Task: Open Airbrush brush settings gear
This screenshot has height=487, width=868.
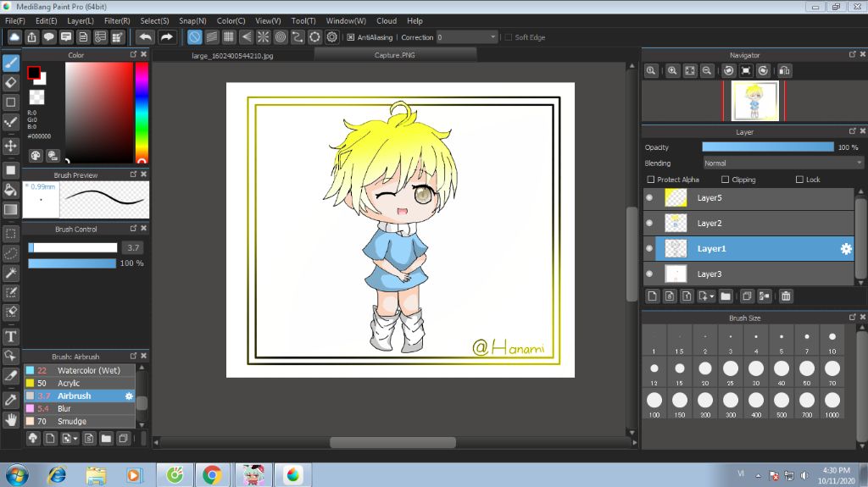Action: (x=129, y=396)
